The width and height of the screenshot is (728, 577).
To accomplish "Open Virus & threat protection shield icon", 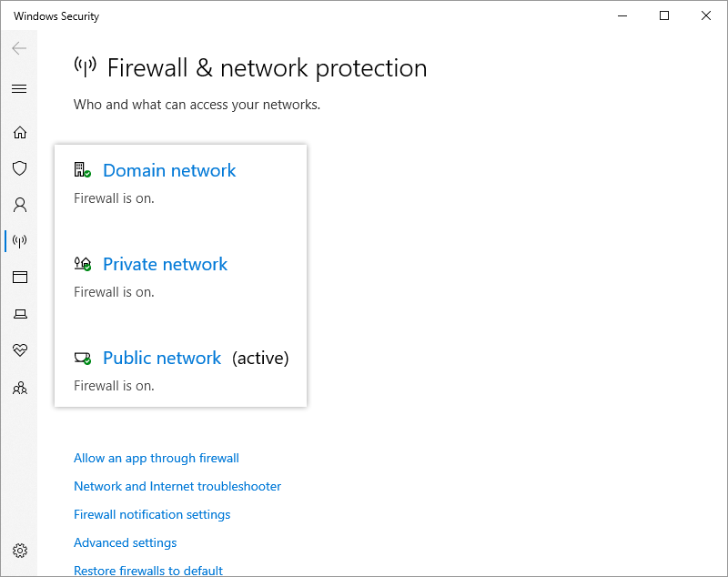I will coord(19,168).
